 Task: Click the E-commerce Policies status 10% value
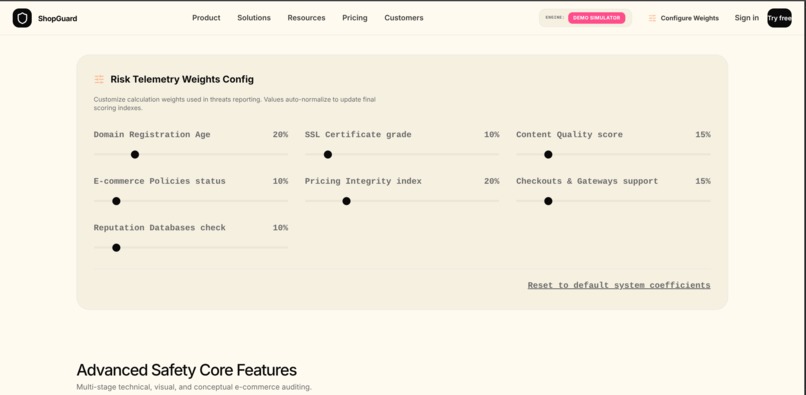(280, 182)
